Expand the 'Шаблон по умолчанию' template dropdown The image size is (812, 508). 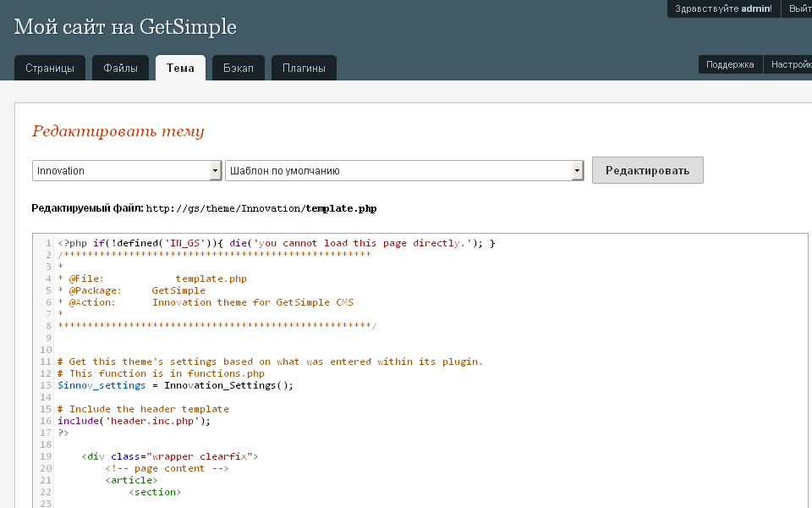[404, 171]
